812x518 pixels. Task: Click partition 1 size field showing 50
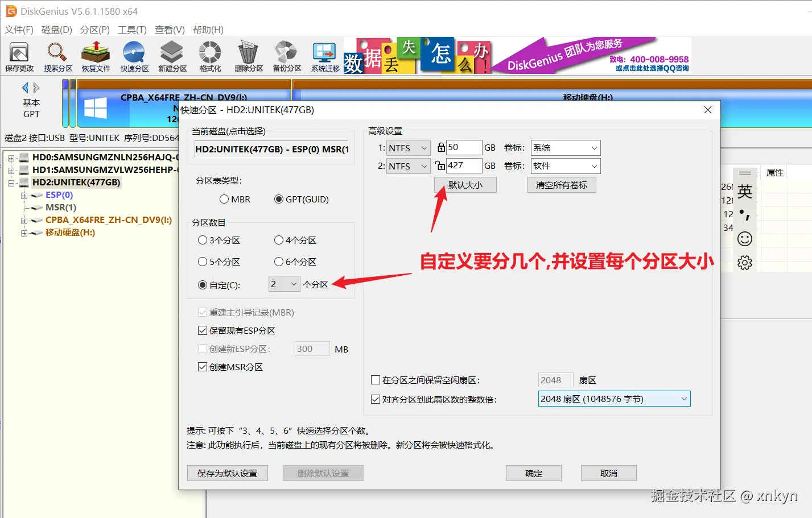pyautogui.click(x=464, y=147)
